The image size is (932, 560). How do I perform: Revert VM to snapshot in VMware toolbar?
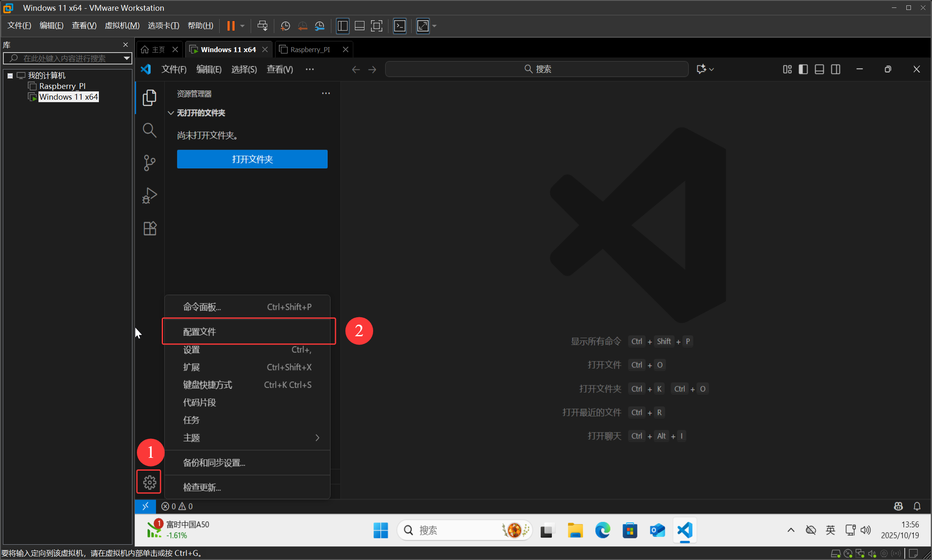(302, 26)
